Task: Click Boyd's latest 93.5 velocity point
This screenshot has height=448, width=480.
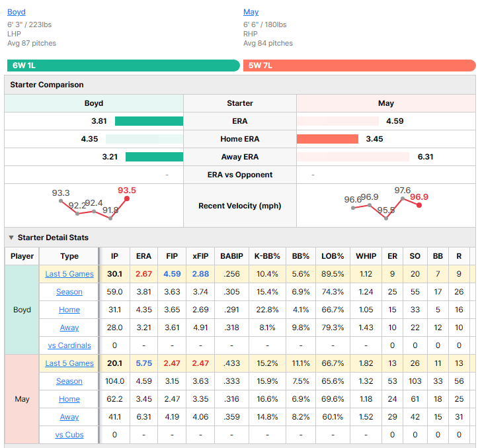Action: pos(127,199)
